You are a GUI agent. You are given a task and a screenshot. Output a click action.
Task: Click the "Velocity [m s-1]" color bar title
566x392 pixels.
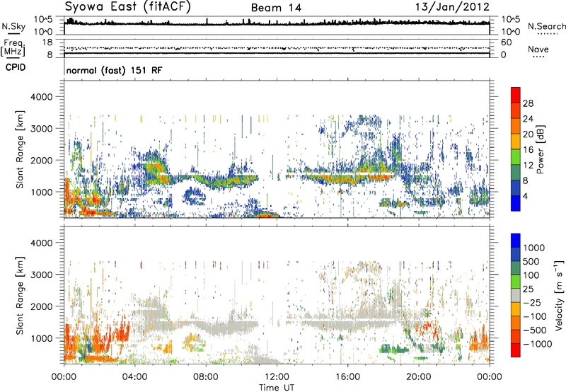pos(559,295)
